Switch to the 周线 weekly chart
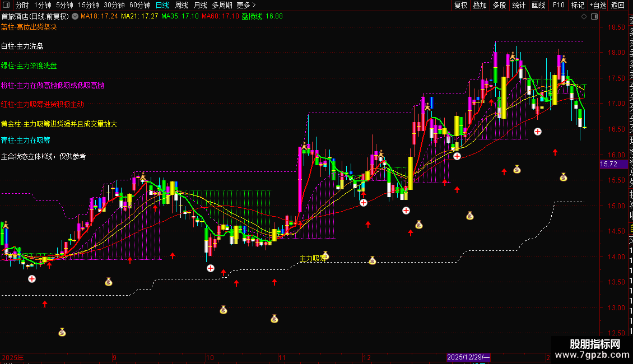Image resolution: width=633 pixels, height=364 pixels. (181, 5)
